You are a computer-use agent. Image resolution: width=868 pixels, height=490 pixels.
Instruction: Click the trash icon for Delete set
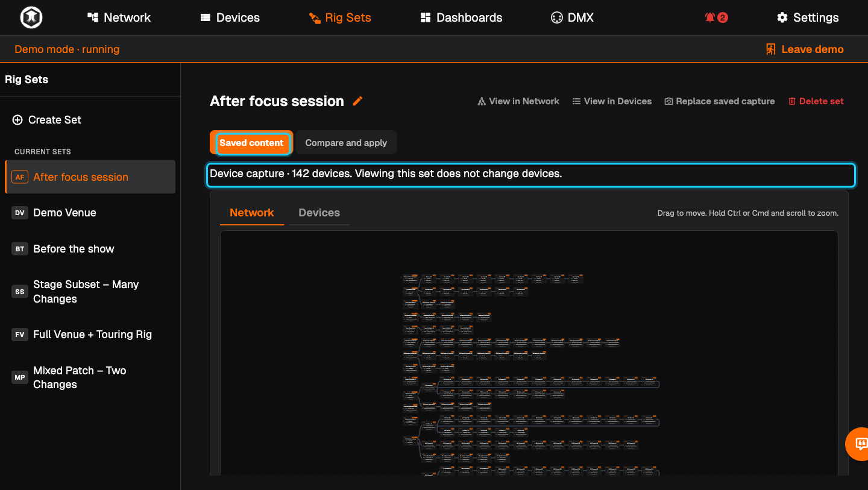792,101
